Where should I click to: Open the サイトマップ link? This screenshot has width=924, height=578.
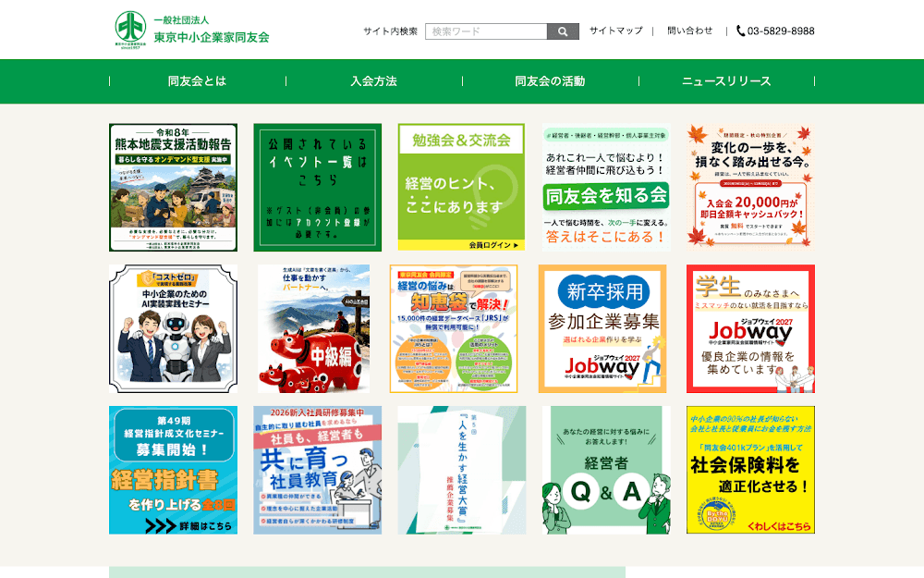(x=615, y=31)
